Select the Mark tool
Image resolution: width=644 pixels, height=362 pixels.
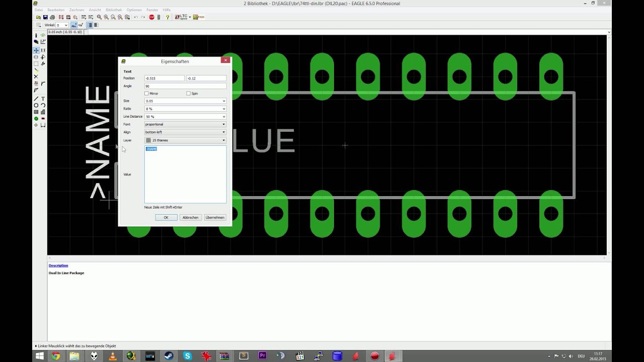click(x=43, y=42)
